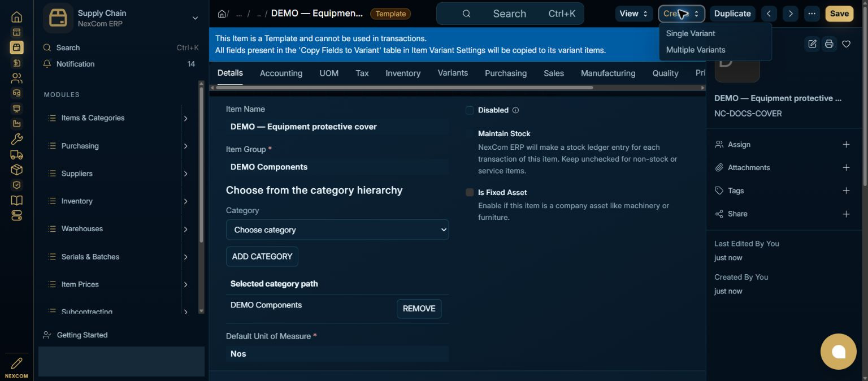Click the highlighted Supply Chain module icon

coord(16,47)
